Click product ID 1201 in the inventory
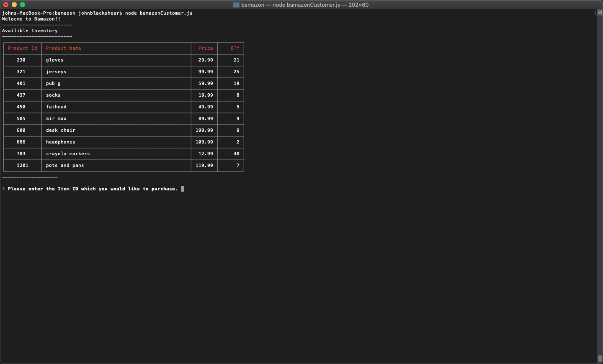This screenshot has width=603, height=364. [x=23, y=166]
